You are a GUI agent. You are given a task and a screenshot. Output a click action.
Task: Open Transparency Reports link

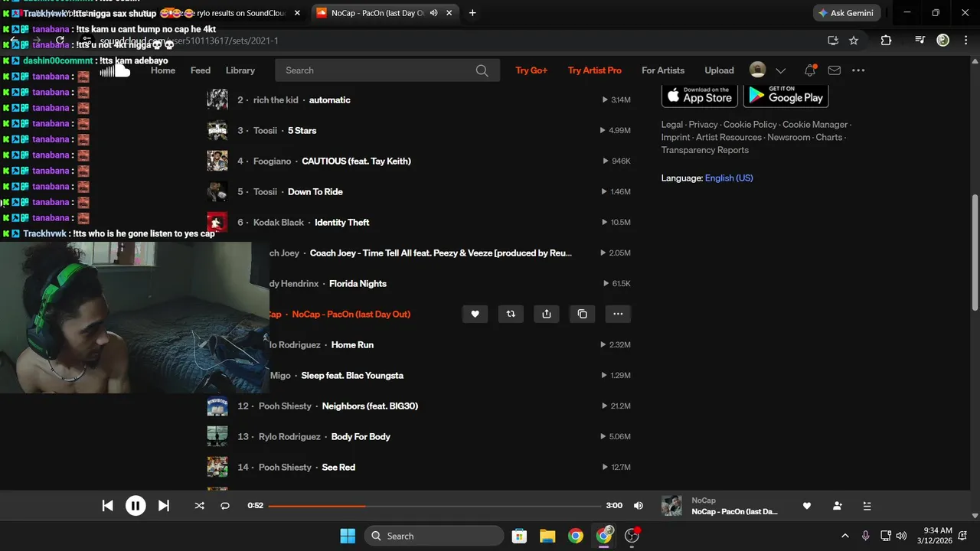coord(705,150)
